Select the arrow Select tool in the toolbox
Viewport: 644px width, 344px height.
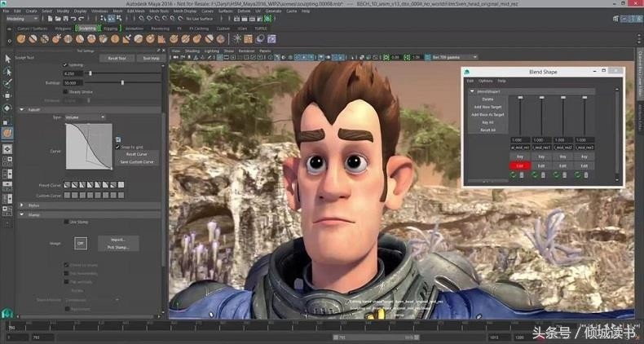(x=7, y=58)
